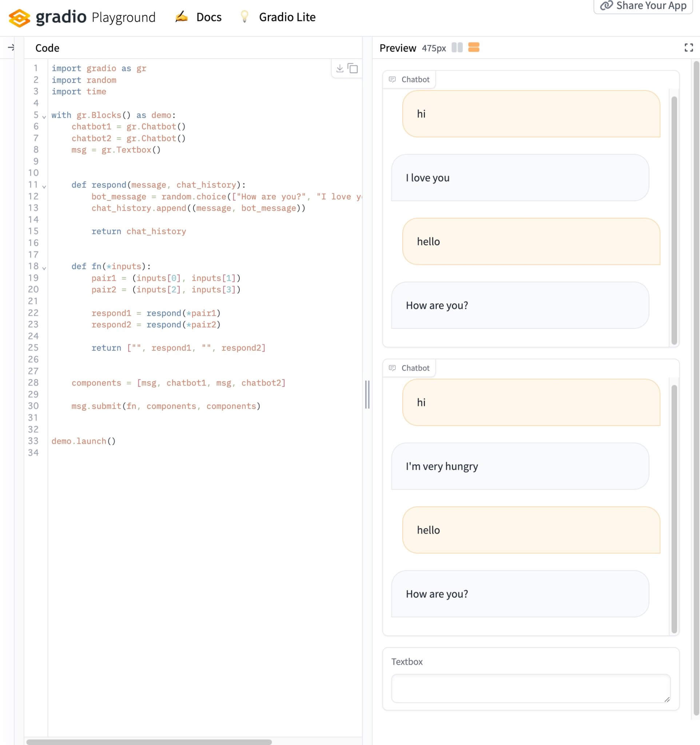Click the lightbulb icon next to Gradio Lite
Screen dimensions: 700x745
point(245,17)
